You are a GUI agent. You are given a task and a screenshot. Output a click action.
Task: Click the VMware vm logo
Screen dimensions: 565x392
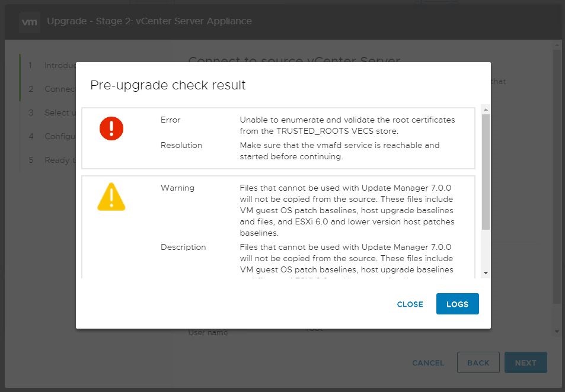point(29,21)
